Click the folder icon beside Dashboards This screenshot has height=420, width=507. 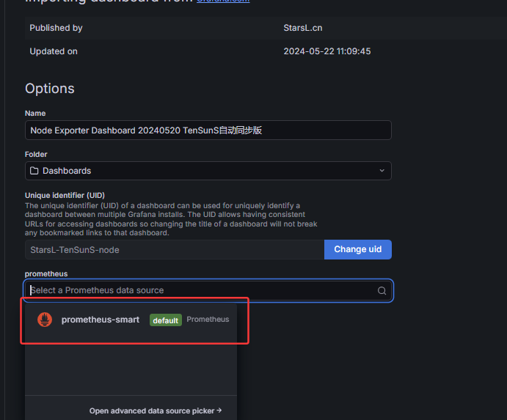click(34, 171)
